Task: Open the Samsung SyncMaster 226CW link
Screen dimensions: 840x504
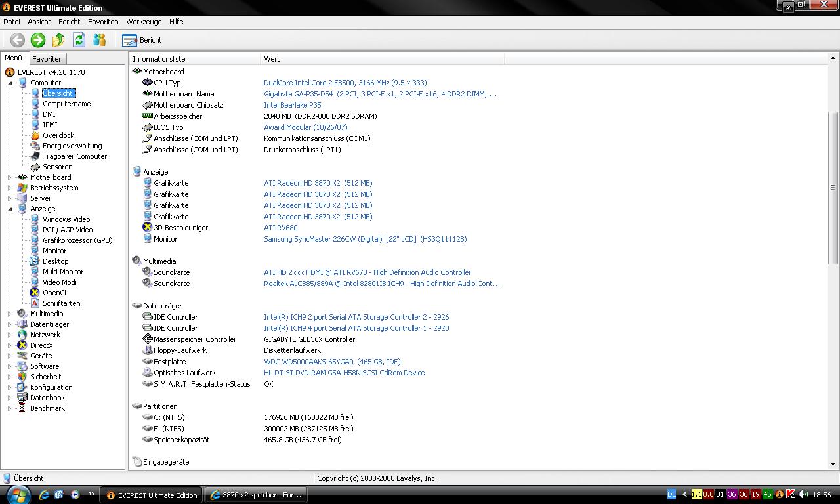Action: click(366, 239)
